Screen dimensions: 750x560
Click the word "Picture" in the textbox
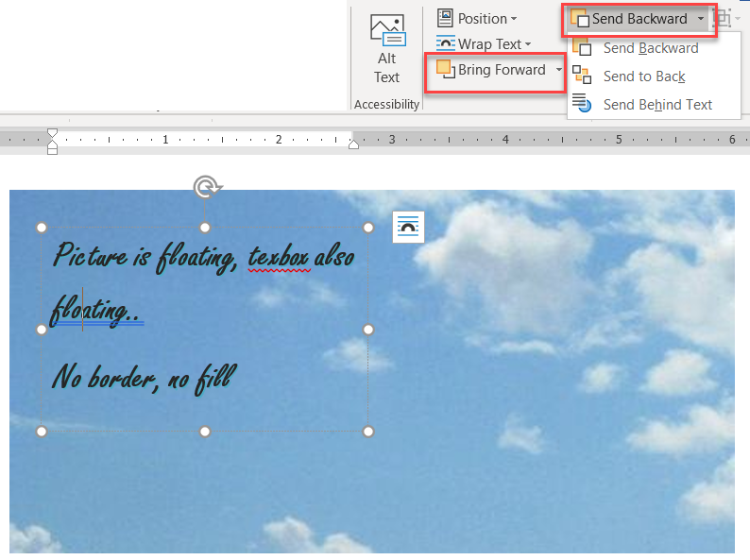(x=91, y=255)
